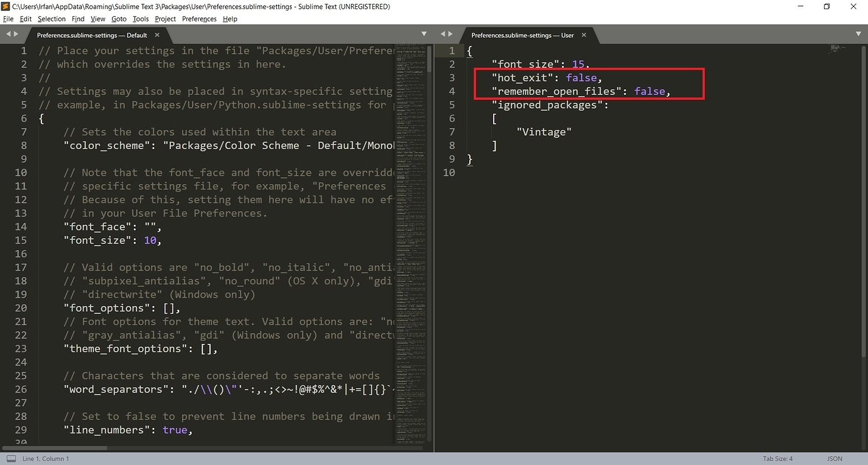The height and width of the screenshot is (465, 868).
Task: Open the Project menu
Action: pyautogui.click(x=165, y=19)
